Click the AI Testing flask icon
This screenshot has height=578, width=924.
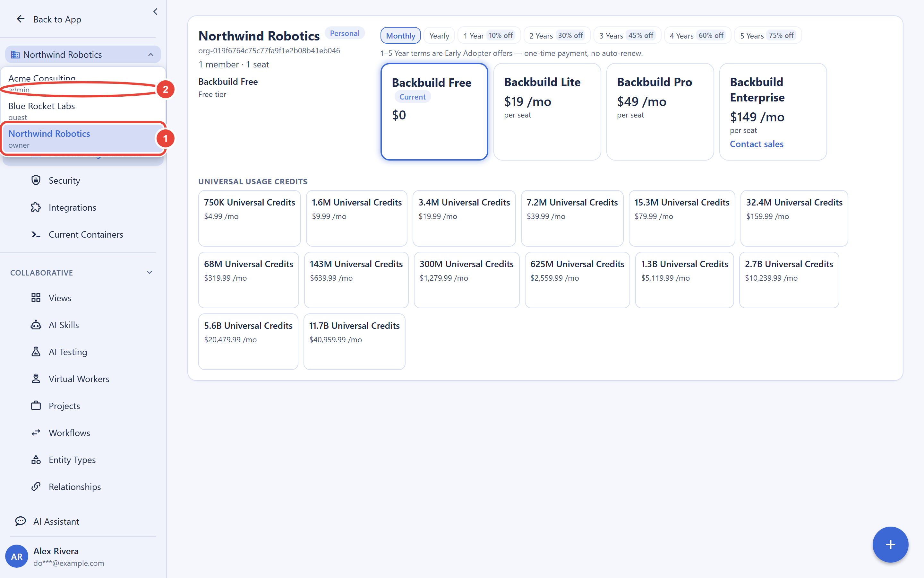36,352
